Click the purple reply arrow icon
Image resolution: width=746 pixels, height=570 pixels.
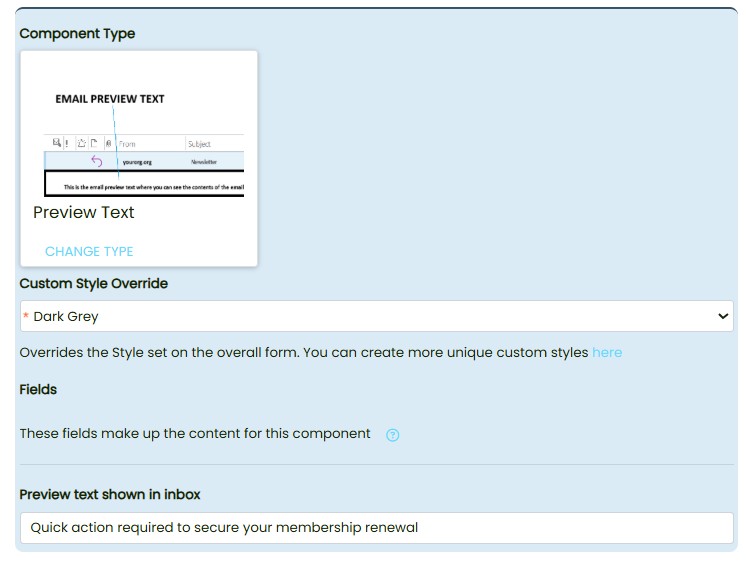(x=96, y=161)
